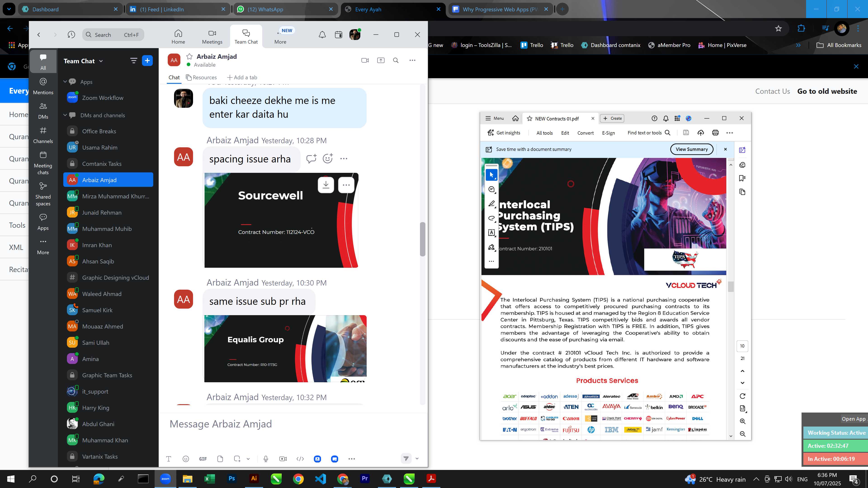Expand the send options dropdown arrow
The height and width of the screenshot is (488, 868).
pos(417,458)
